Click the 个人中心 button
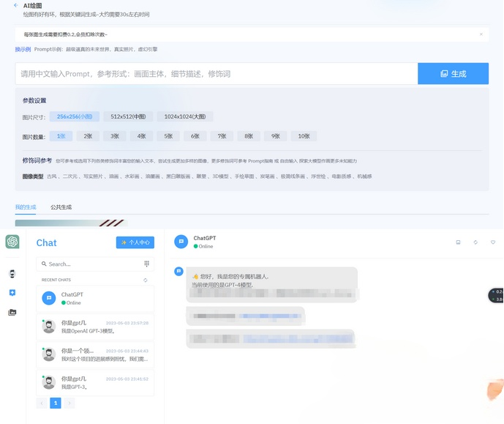504x424 pixels. pyautogui.click(x=135, y=242)
